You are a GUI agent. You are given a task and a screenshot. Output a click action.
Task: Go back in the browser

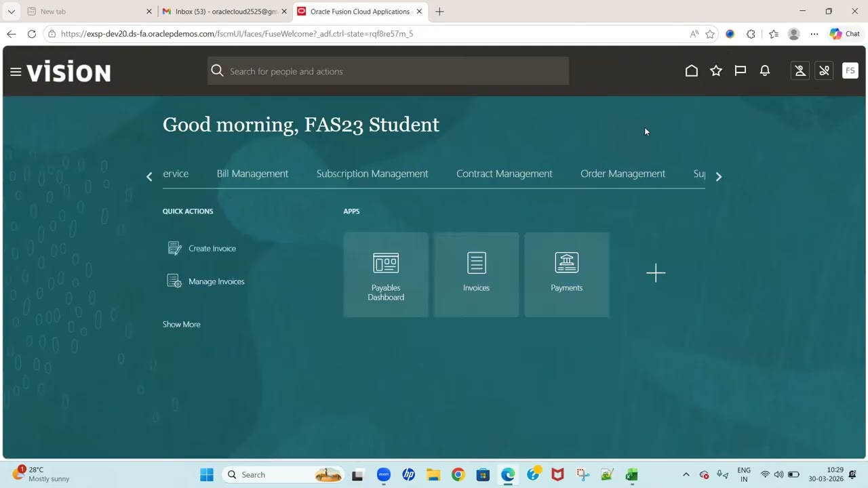12,34
